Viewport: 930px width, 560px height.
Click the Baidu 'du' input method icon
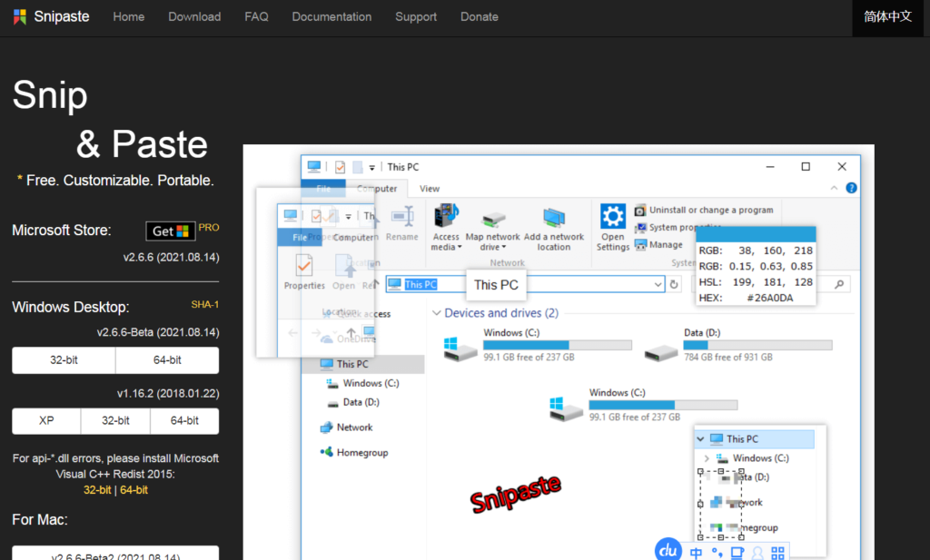(x=668, y=549)
